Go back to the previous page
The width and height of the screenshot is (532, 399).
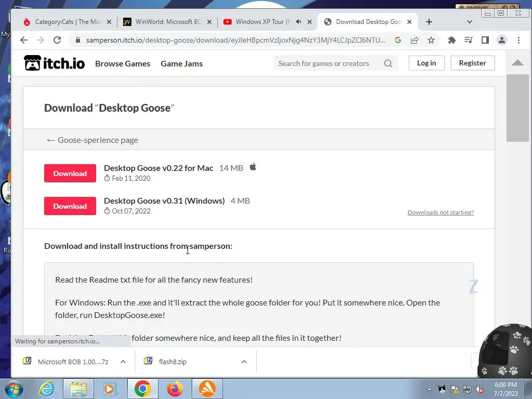pyautogui.click(x=24, y=40)
